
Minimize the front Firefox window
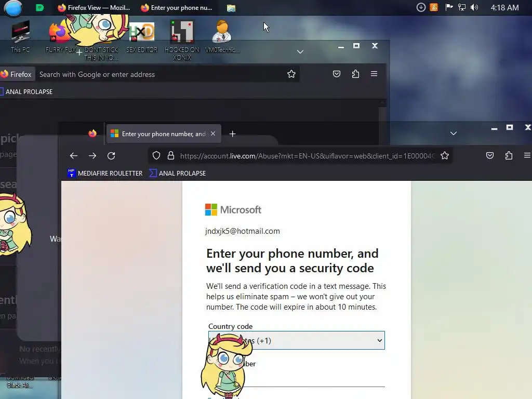tap(494, 128)
